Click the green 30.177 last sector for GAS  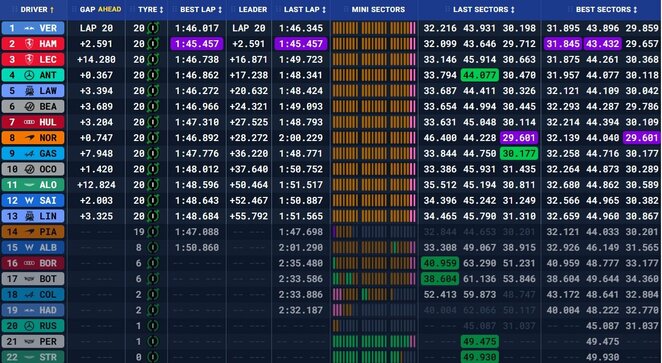click(519, 153)
